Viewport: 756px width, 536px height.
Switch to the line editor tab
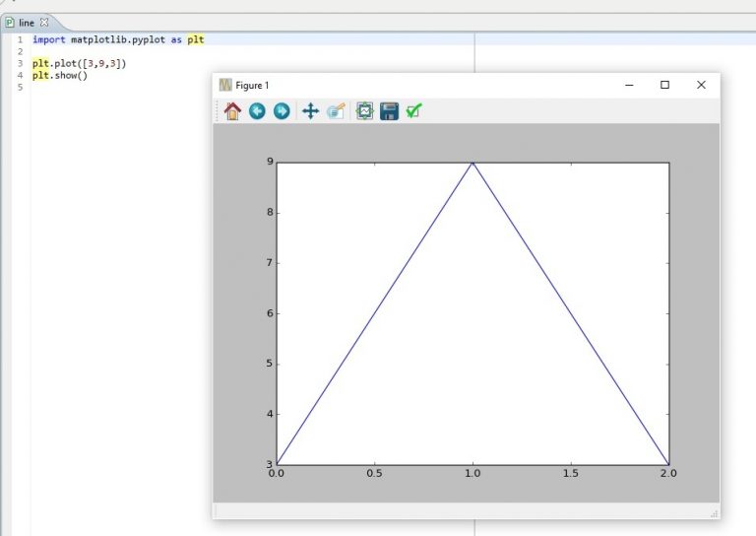click(x=26, y=22)
